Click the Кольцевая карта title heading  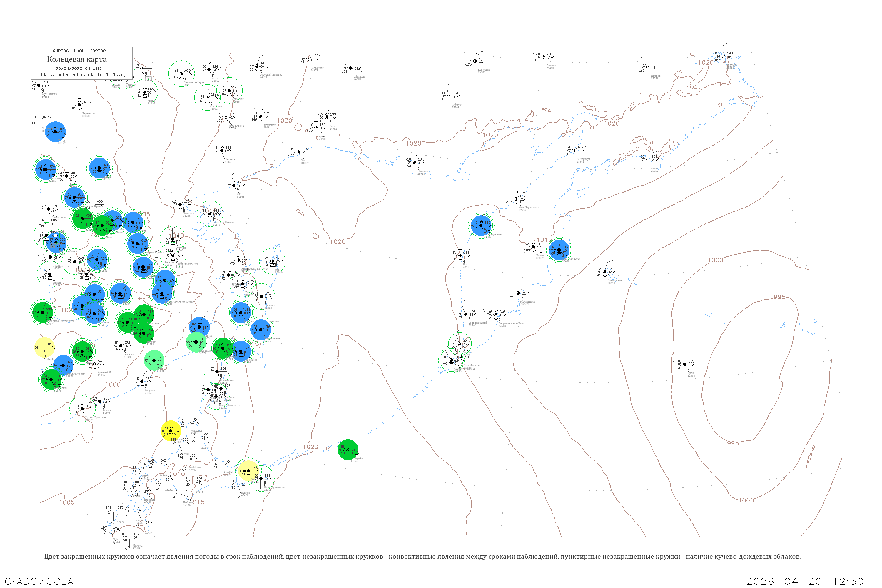(77, 59)
